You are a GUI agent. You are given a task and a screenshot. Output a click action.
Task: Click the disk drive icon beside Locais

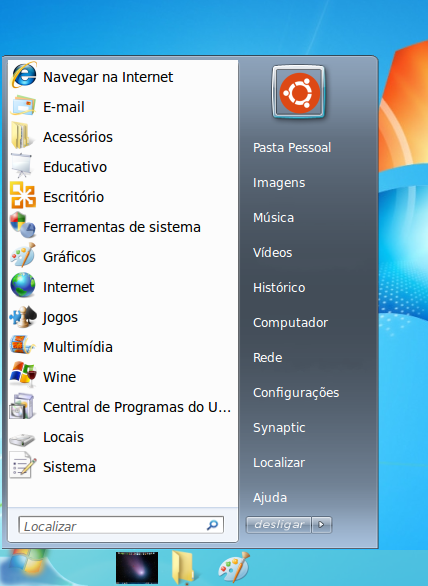click(x=22, y=438)
